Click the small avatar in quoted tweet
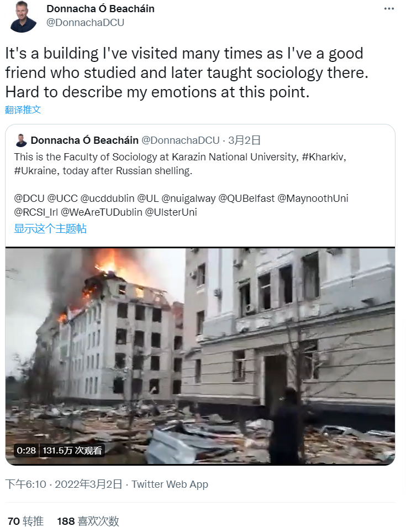The width and height of the screenshot is (406, 532). [x=21, y=140]
